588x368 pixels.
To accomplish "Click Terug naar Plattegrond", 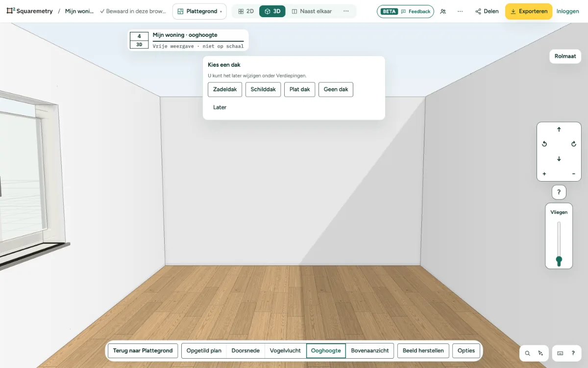I will pos(143,351).
